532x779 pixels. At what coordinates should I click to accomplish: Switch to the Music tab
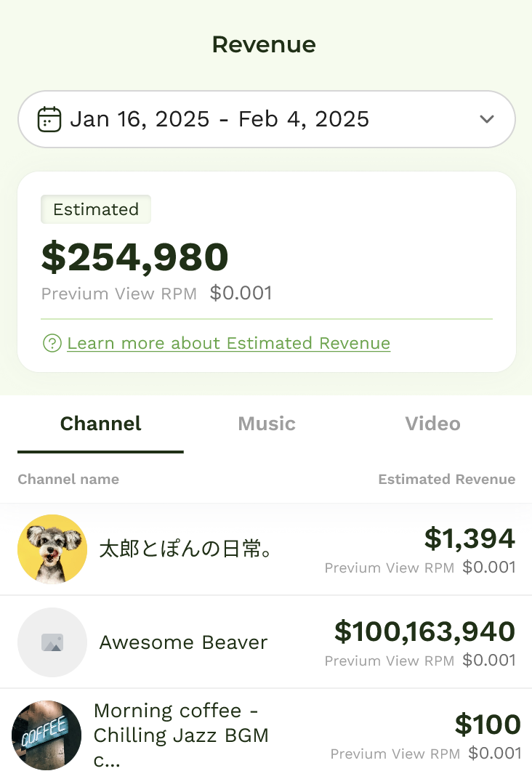267,424
